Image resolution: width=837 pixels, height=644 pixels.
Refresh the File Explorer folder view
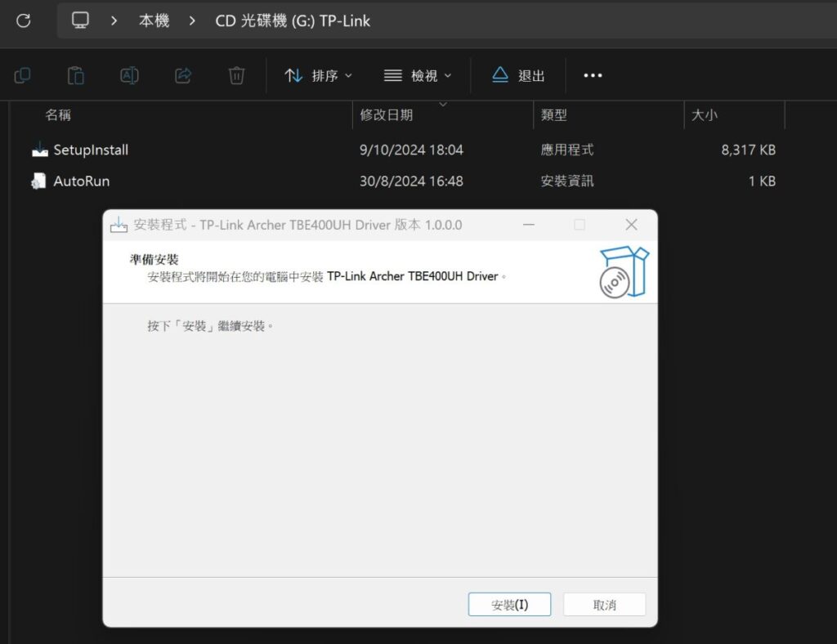(24, 20)
